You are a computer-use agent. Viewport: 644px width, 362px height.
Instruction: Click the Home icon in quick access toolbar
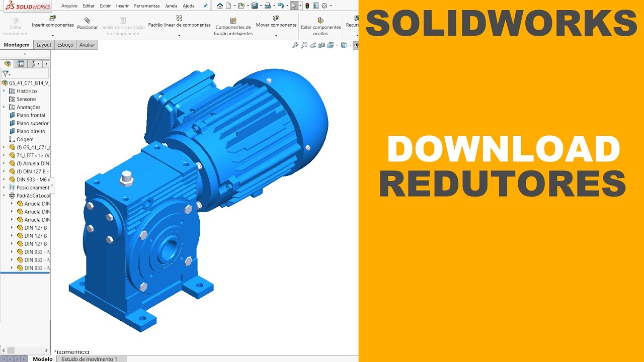pos(220,6)
